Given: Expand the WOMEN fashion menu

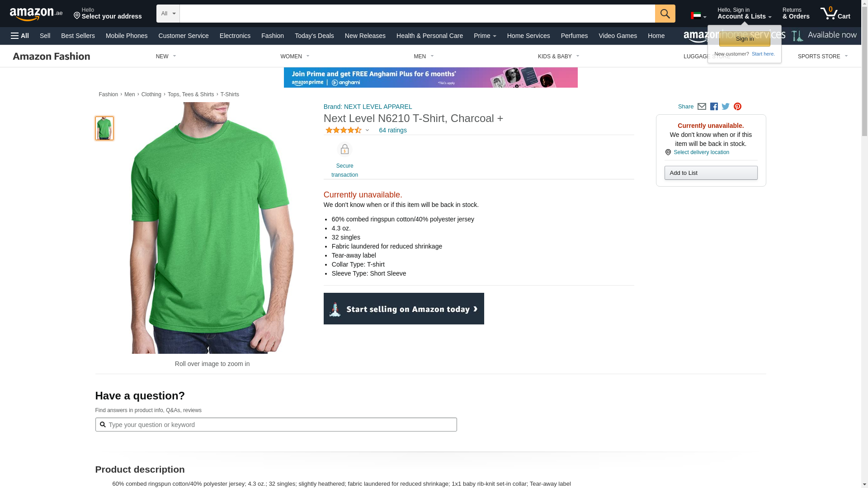Looking at the screenshot, I should [x=295, y=56].
